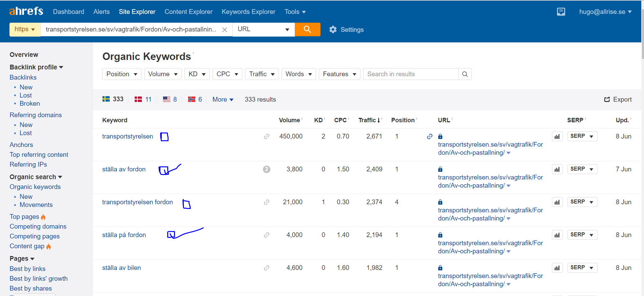Clear the URL field with X
The height and width of the screenshot is (296, 644).
click(x=225, y=30)
